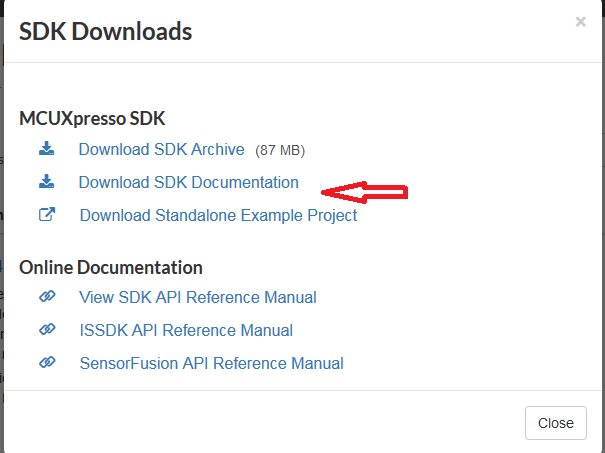
Task: Open View SDK API Reference Manual link
Action: [197, 298]
